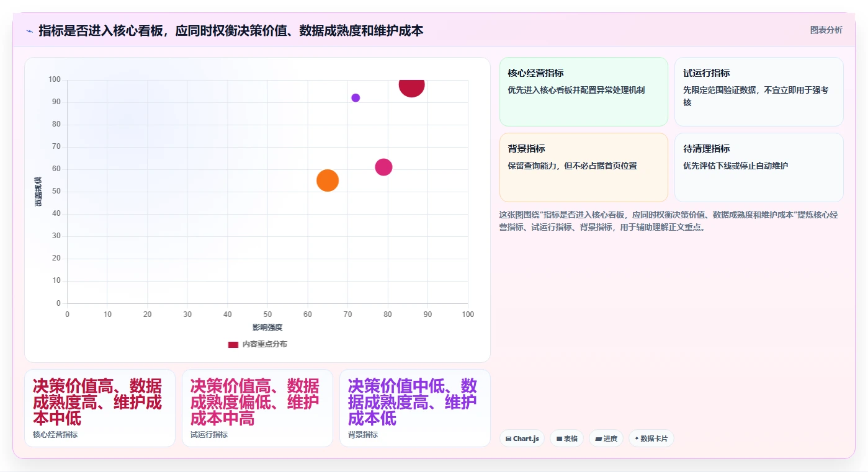Select the crimson 决策价值高、数据成熟度高 stat card
868x472 pixels.
click(100, 408)
